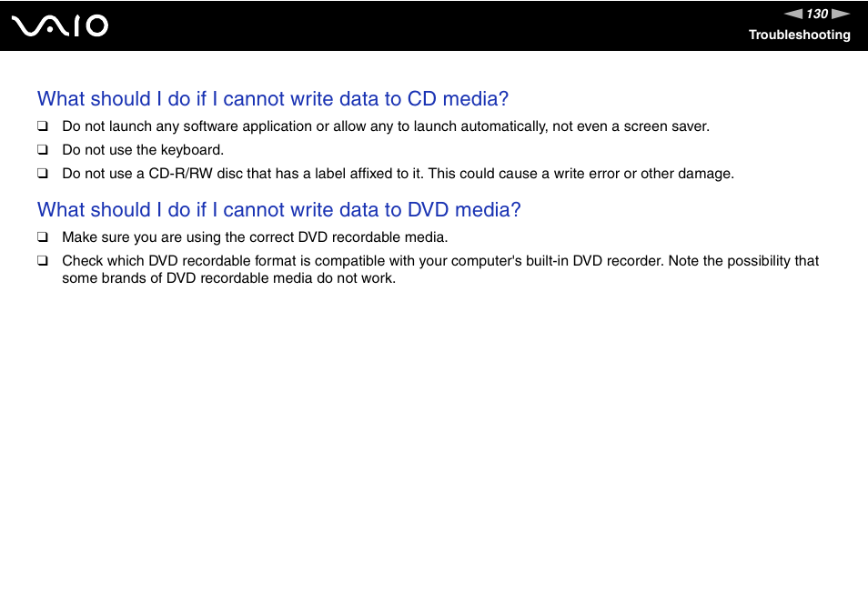Click bullet box beside 'Do not use the keyboard'

43,150
